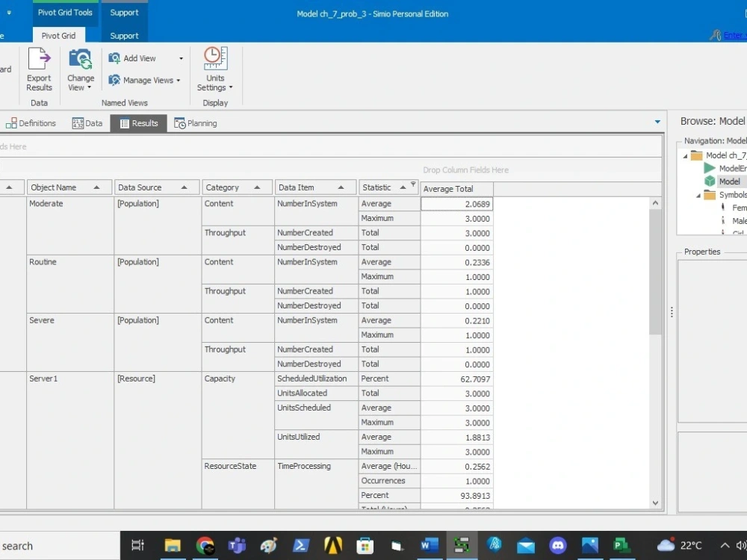
Task: Click the Model cube icon in navigation
Action: click(710, 181)
